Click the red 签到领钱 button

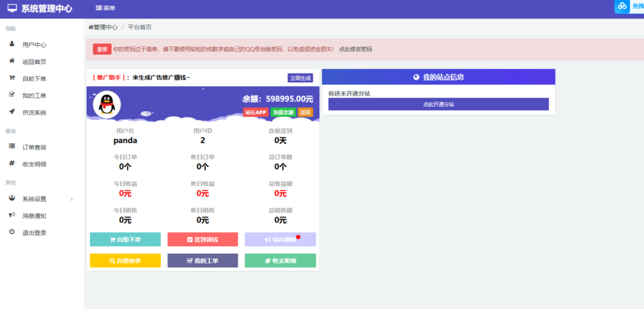click(x=203, y=240)
